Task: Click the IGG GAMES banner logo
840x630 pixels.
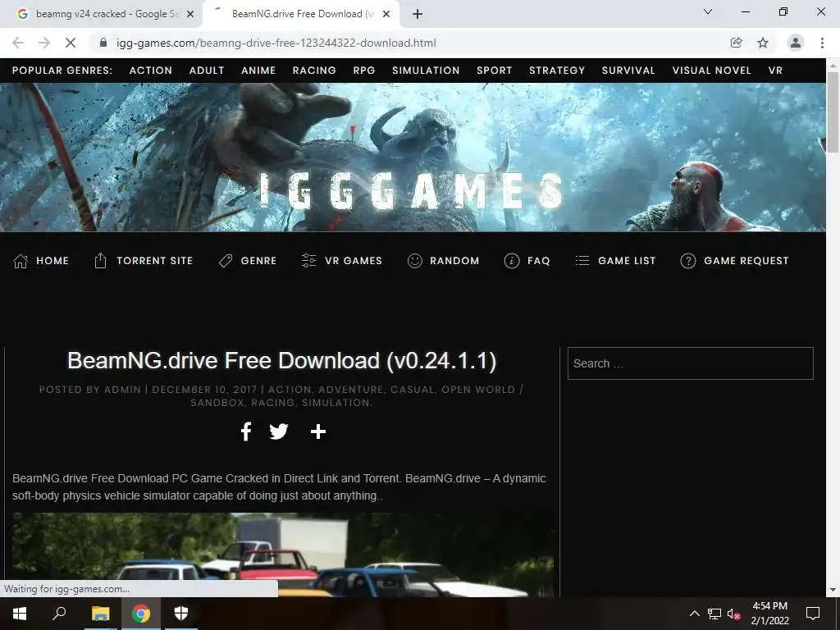Action: (x=411, y=190)
